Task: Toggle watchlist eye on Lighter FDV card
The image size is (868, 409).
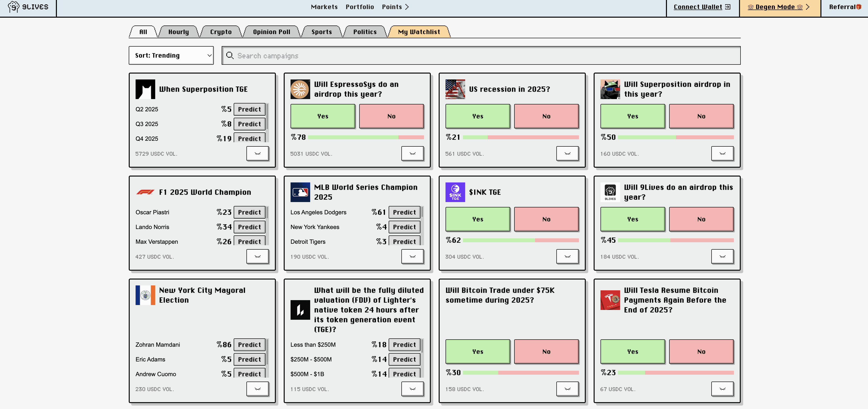Action: click(x=412, y=389)
